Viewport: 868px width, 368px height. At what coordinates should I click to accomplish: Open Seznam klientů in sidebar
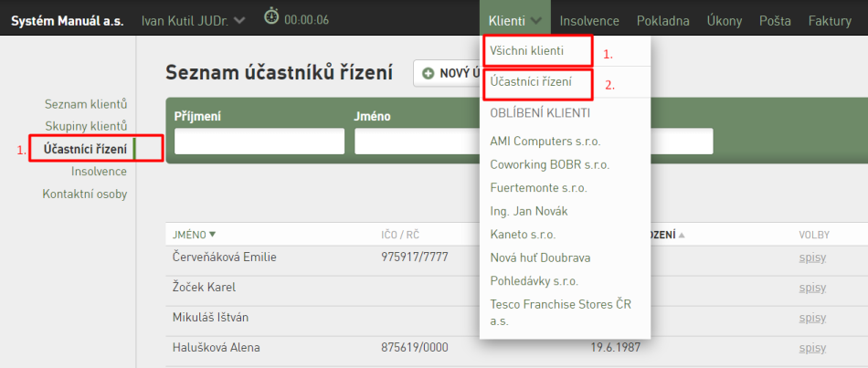pos(86,104)
